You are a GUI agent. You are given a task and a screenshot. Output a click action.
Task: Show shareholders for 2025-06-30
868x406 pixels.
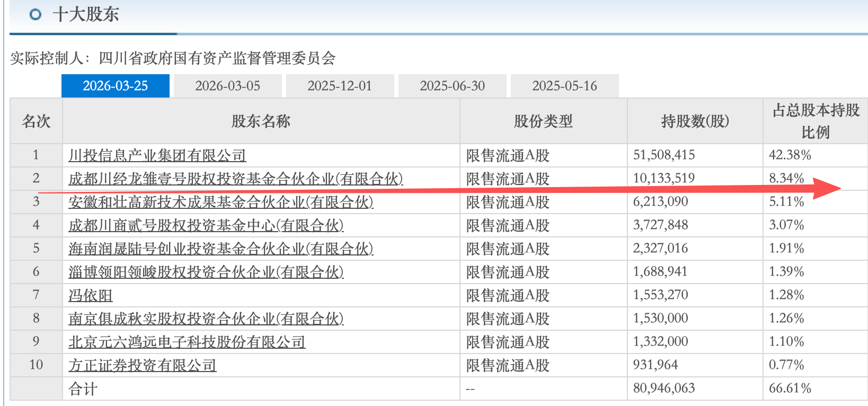[453, 86]
